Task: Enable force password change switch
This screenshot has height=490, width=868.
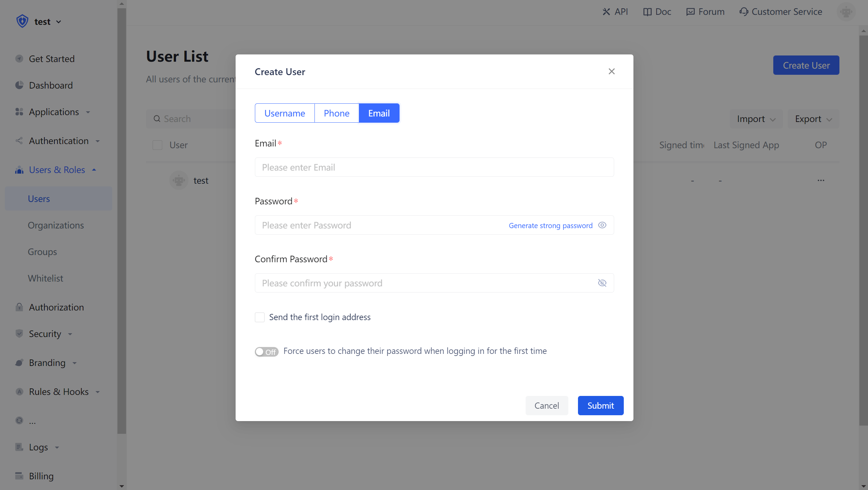Action: pyautogui.click(x=266, y=351)
